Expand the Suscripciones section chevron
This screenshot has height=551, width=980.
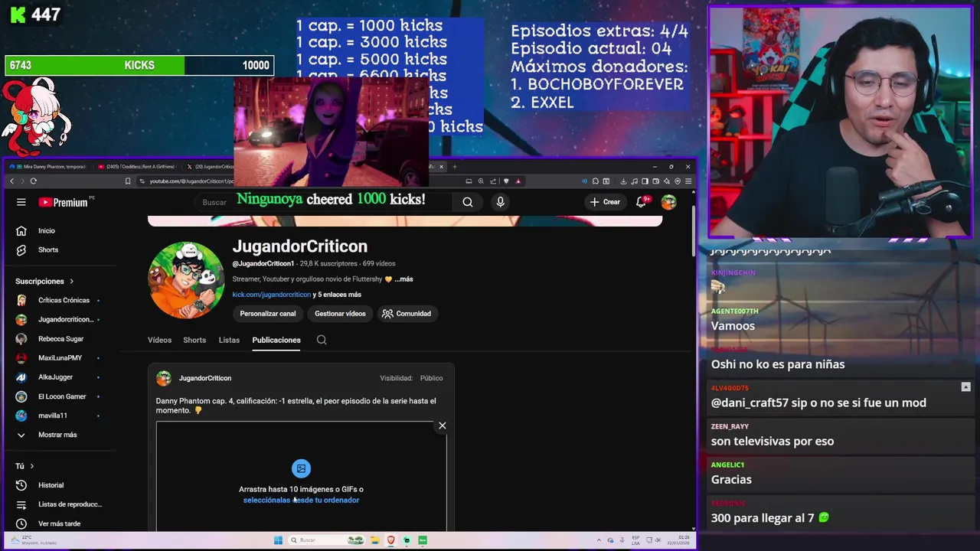[x=72, y=281]
